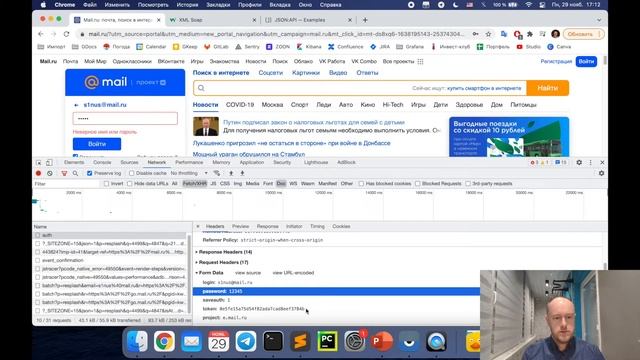640x360 pixels.
Task: Click the export HAR download arrow
Action: (242, 173)
